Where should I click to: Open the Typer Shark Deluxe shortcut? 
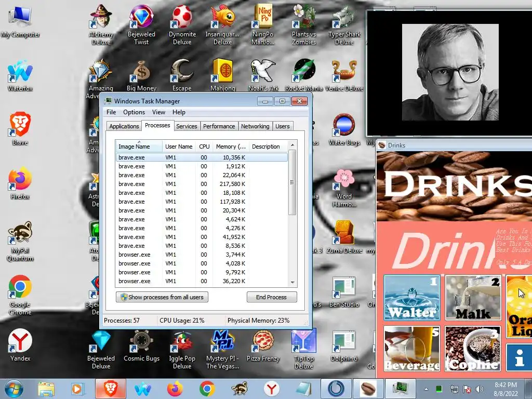click(x=344, y=24)
